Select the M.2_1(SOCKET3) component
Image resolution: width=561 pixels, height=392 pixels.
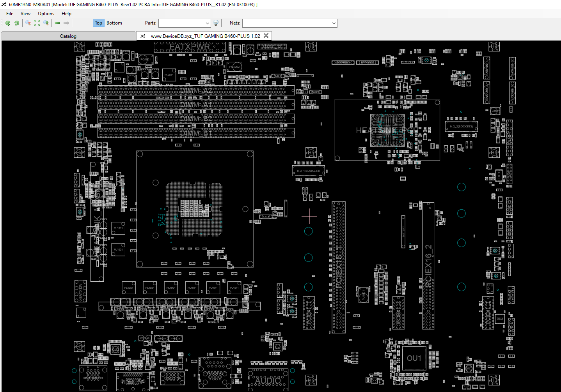(x=308, y=171)
